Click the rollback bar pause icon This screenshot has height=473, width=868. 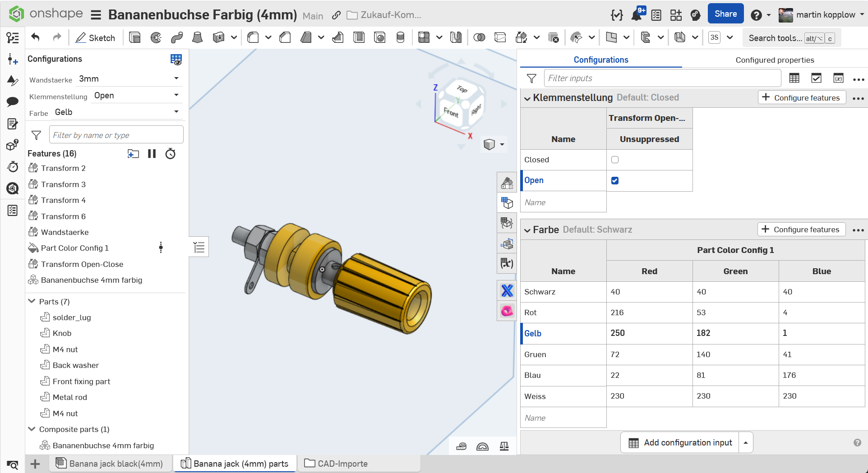(x=152, y=154)
